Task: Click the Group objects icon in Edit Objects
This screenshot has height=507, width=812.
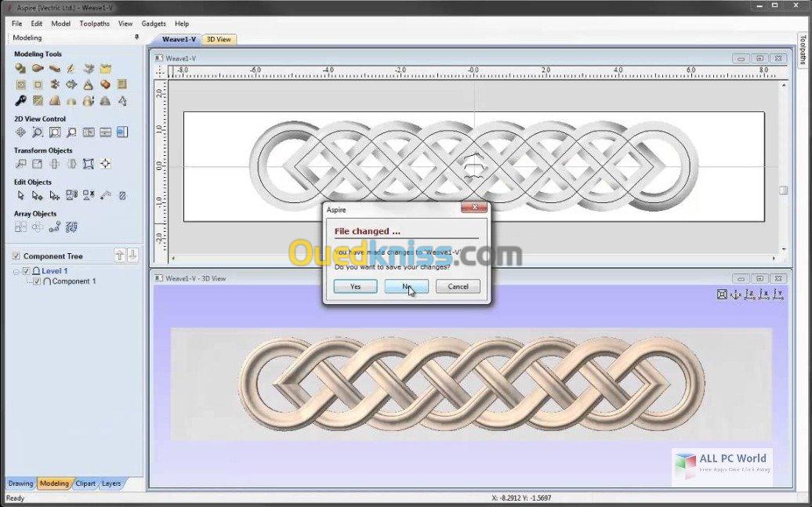Action: point(71,195)
